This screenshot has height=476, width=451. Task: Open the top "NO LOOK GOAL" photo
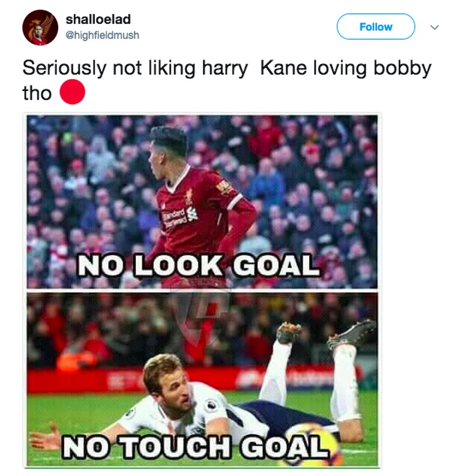tap(202, 201)
